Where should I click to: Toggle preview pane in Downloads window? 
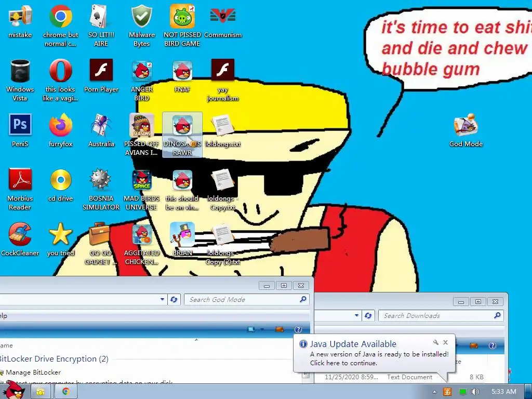tap(474, 345)
